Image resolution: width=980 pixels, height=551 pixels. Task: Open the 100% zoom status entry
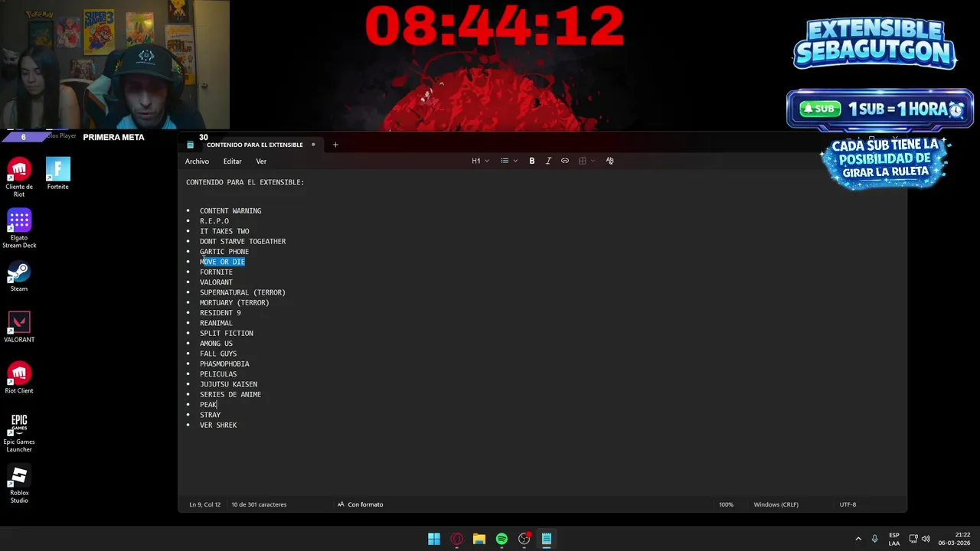[726, 504]
